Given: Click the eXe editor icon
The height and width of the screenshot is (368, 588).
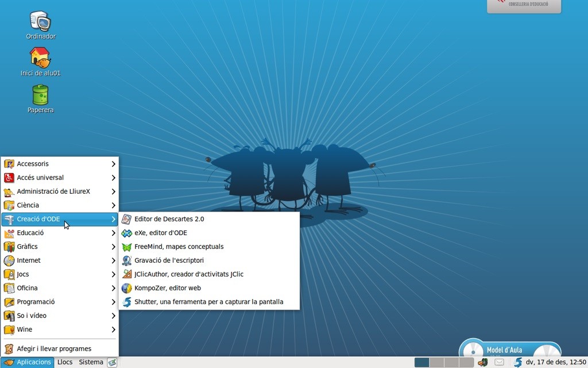Looking at the screenshot, I should coord(127,233).
